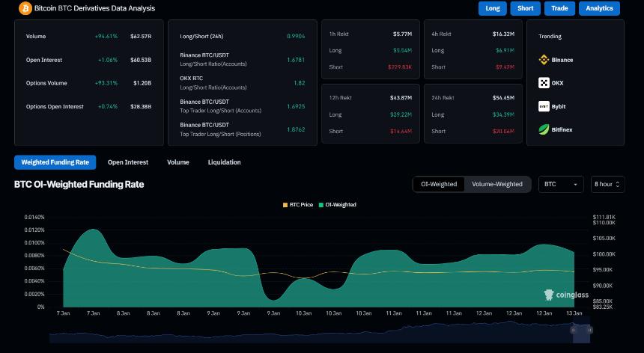This screenshot has height=353, width=644.
Task: Click the Bitcoin BTC Derivatives Data Analysis title
Action: [x=94, y=8]
